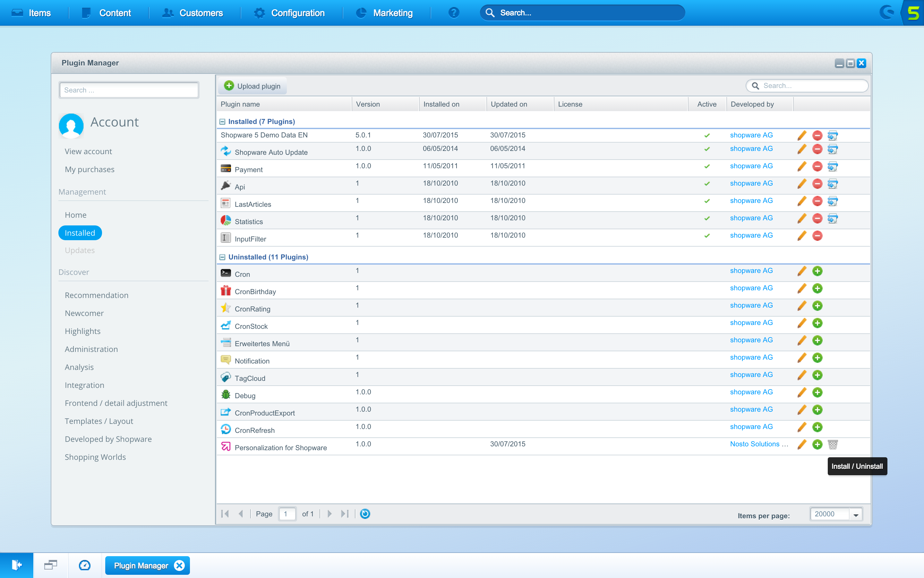This screenshot has height=578, width=924.
Task: Sort by Version column header
Action: [385, 104]
